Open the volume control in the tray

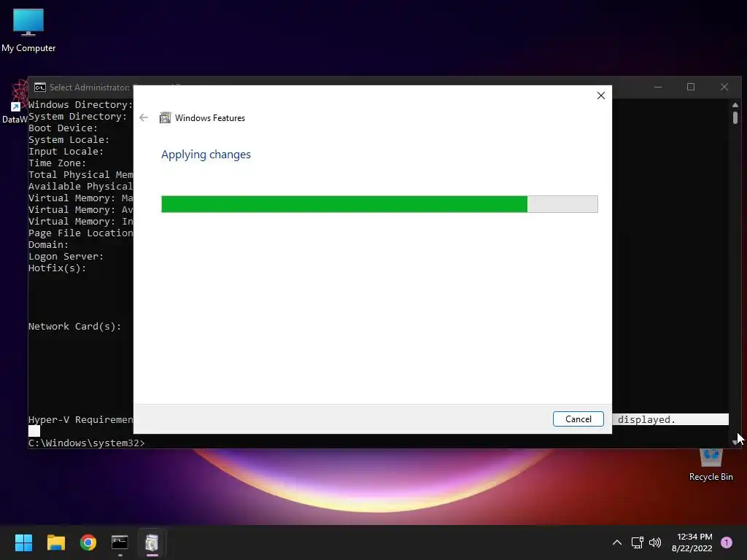[x=655, y=542]
